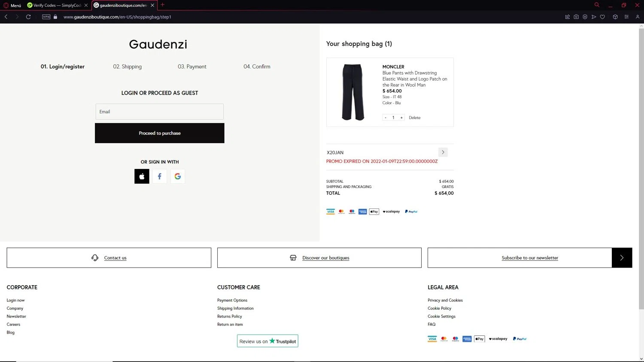The image size is (644, 362).
Task: Select the gaudenziboutique.com tab
Action: coord(124,5)
